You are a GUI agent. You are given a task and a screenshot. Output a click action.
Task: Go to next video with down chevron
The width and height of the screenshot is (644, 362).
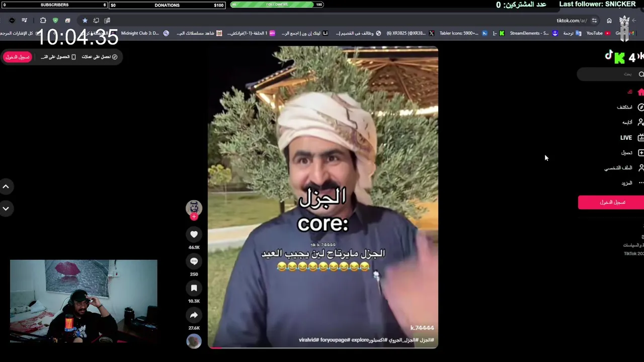coord(6,208)
